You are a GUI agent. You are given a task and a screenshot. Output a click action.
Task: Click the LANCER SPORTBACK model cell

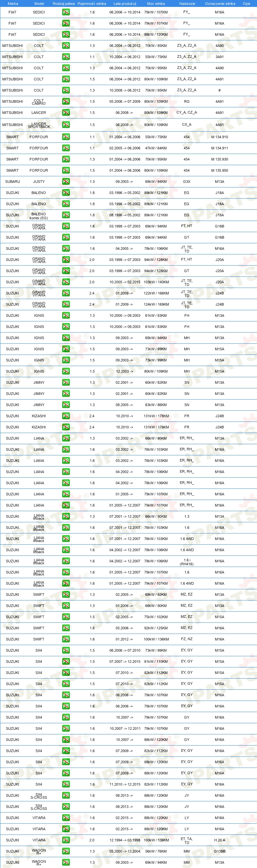click(x=39, y=125)
